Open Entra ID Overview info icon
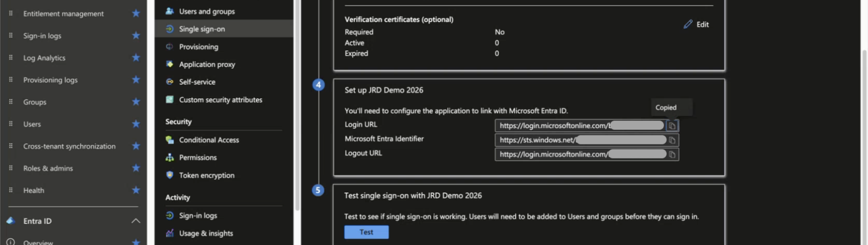The image size is (868, 245). [x=11, y=242]
